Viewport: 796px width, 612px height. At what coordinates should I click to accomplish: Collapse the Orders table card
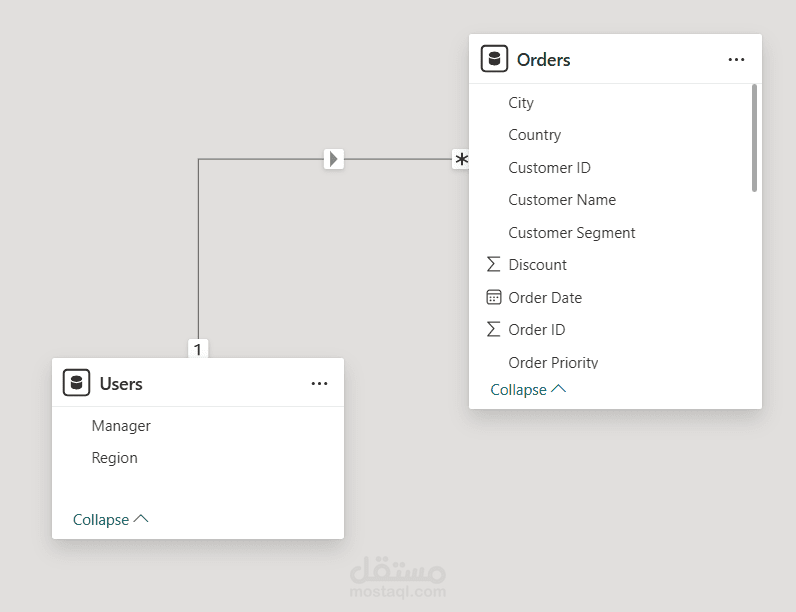point(528,390)
